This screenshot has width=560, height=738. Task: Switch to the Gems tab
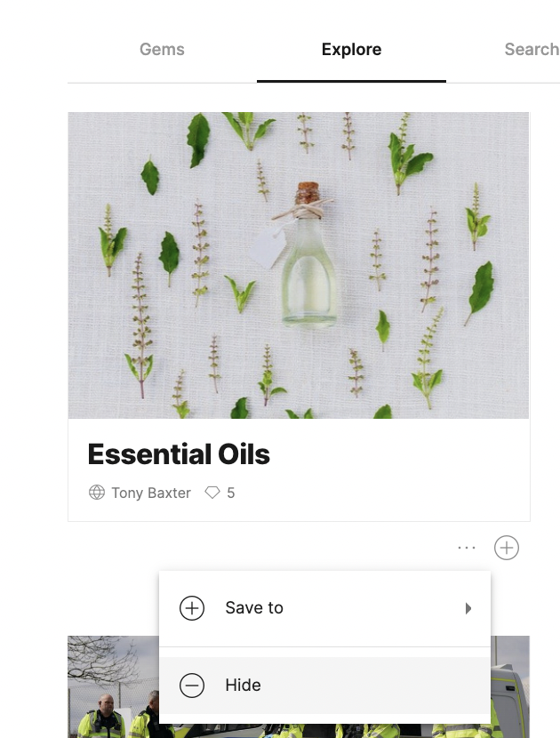coord(162,50)
